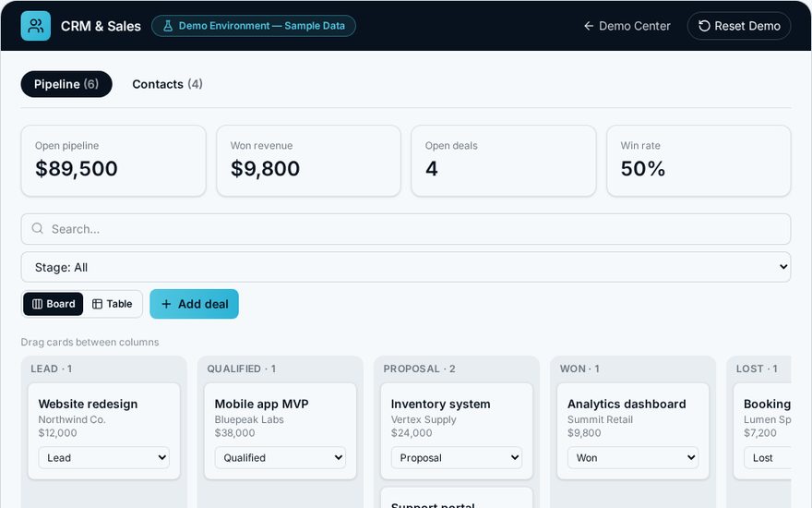Click the Open deals stat card

(x=504, y=161)
